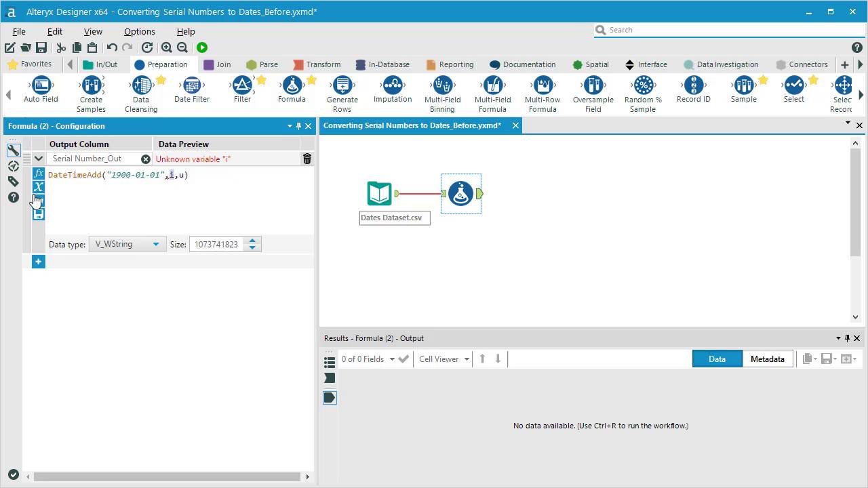Click the Cut scissors icon
This screenshot has height=488, width=868.
click(61, 47)
